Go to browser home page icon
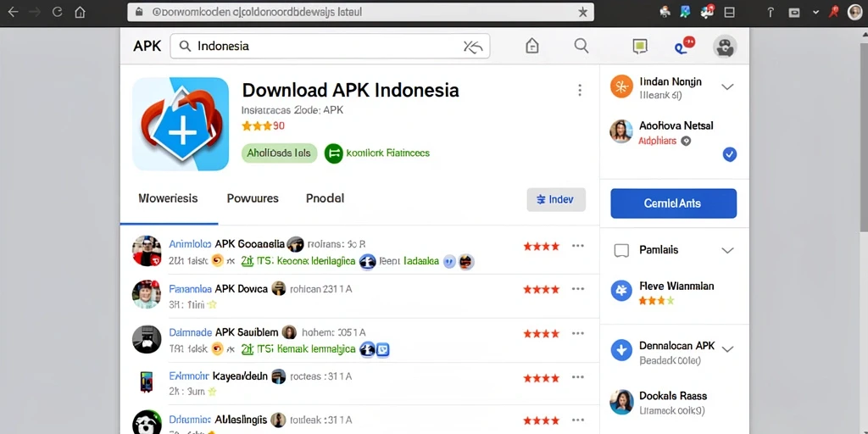 tap(81, 12)
